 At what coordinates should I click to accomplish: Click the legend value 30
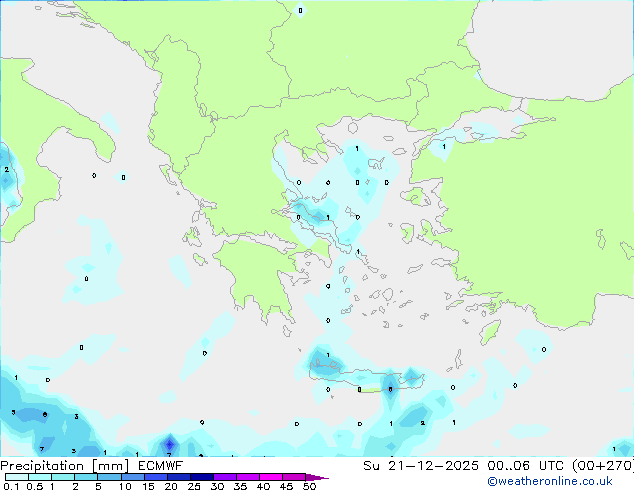tap(217, 486)
